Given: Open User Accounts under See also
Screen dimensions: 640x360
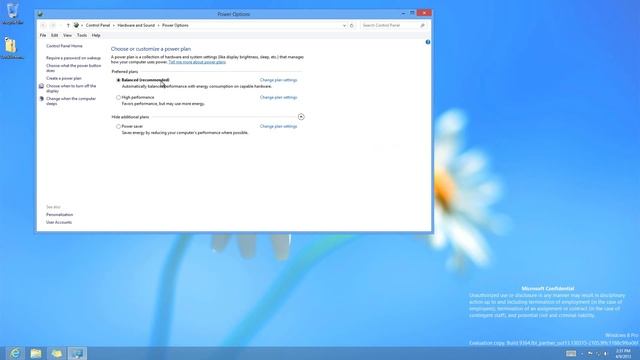Looking at the screenshot, I should pyautogui.click(x=59, y=222).
